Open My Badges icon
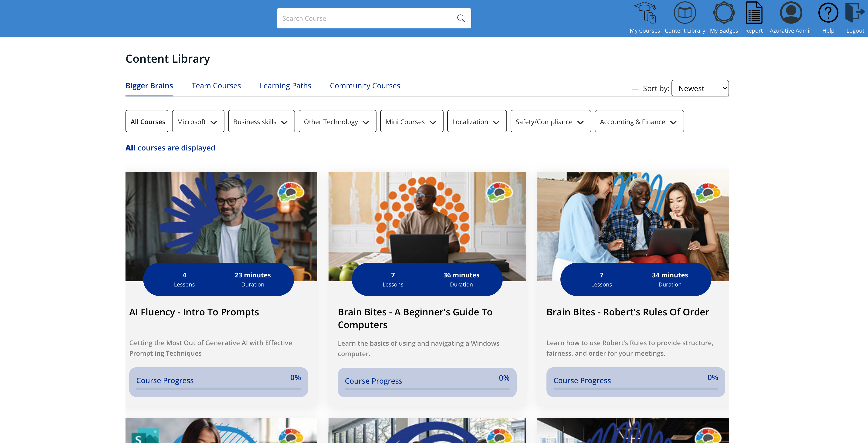This screenshot has width=868, height=443. [724, 13]
